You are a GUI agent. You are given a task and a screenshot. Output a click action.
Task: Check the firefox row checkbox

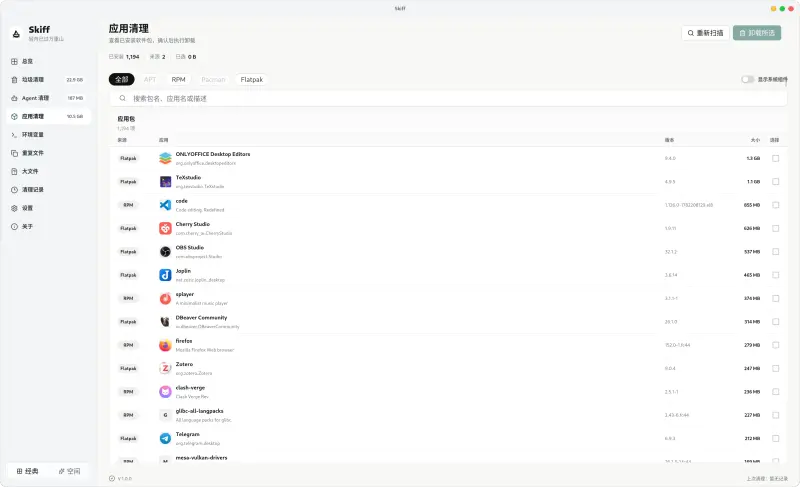[776, 345]
